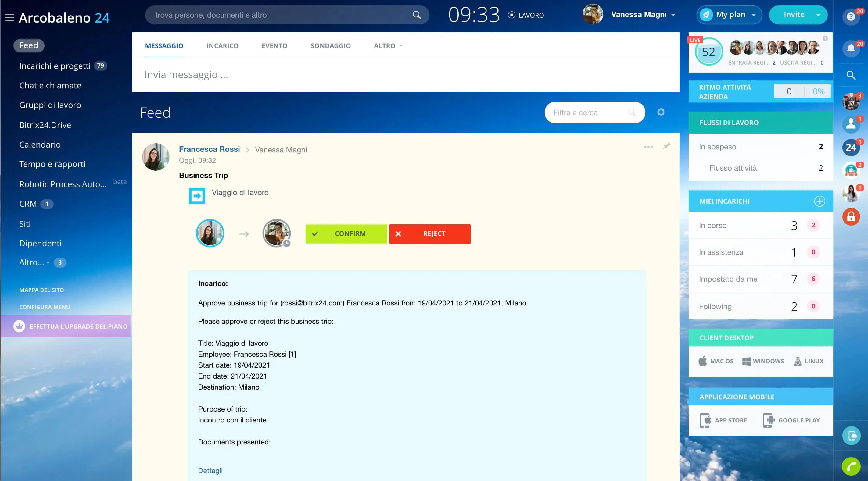Switch to the Evento tab
868x481 pixels.
pos(274,46)
